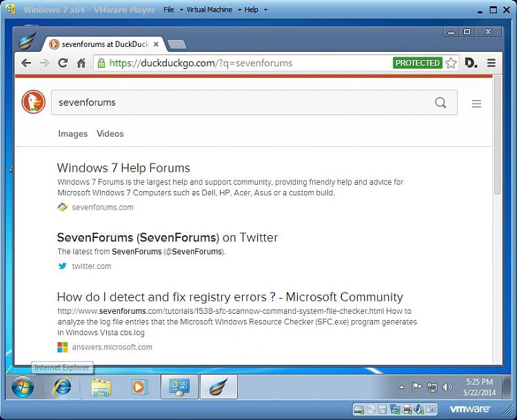Click the page vertical scrollbar thumb
This screenshot has height=420, width=517.
tap(497, 135)
